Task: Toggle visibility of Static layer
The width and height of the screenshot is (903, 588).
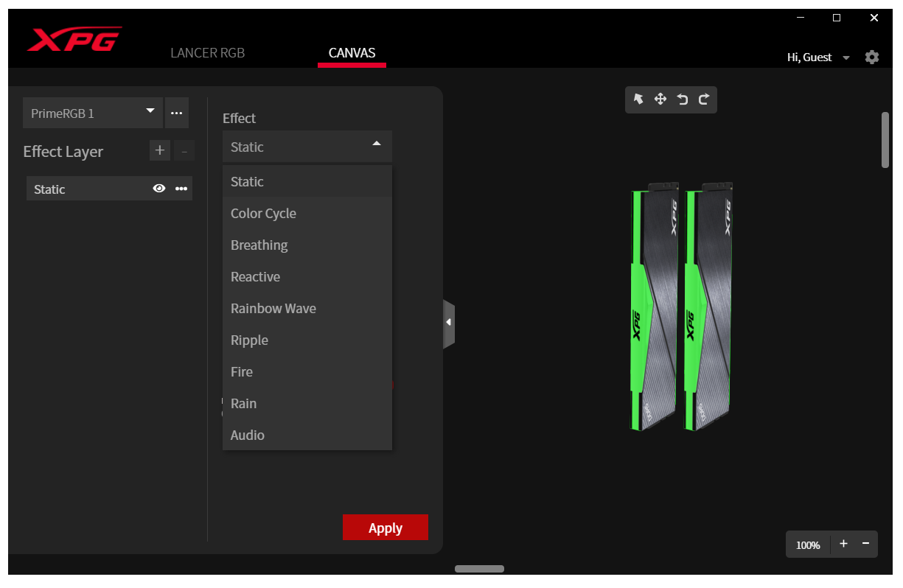Action: pos(158,189)
